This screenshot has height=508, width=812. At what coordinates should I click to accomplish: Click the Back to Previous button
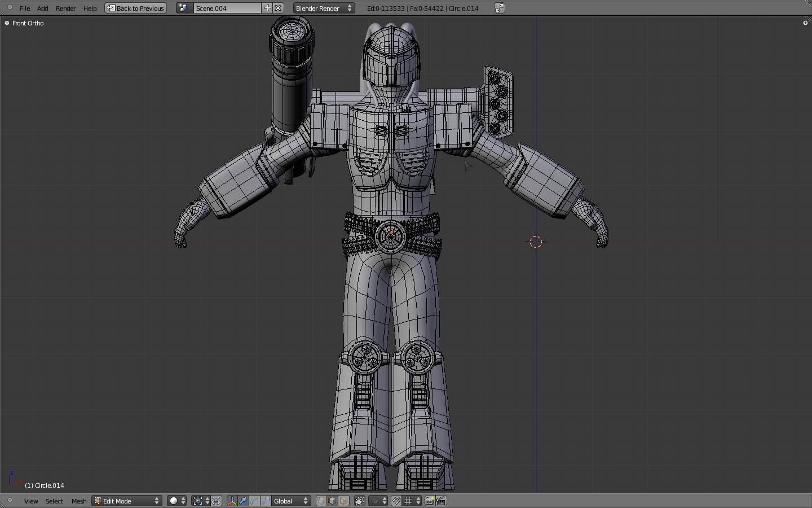click(136, 8)
